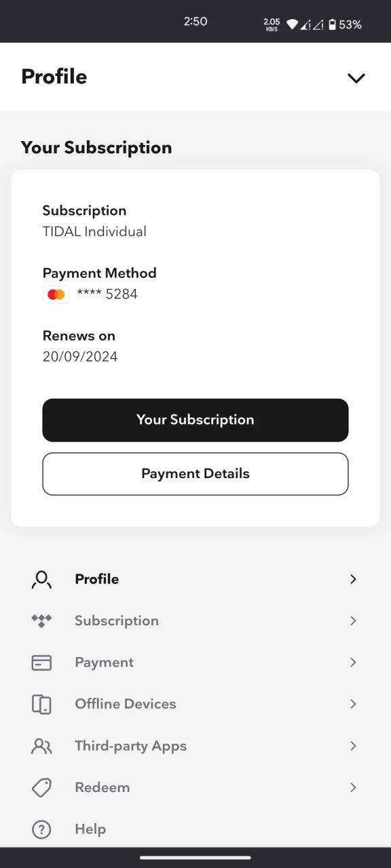Open the Help menu item
Image resolution: width=391 pixels, height=868 pixels.
195,829
